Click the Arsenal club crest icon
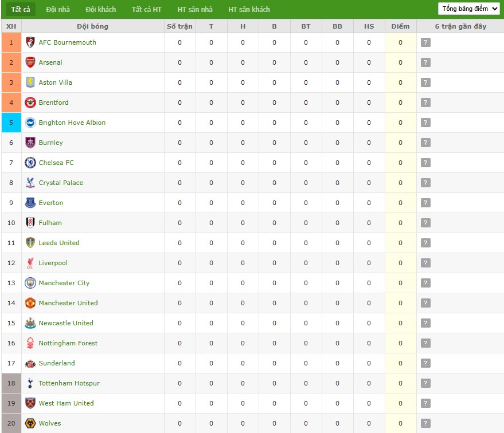Image resolution: width=504 pixels, height=433 pixels. pyautogui.click(x=30, y=62)
